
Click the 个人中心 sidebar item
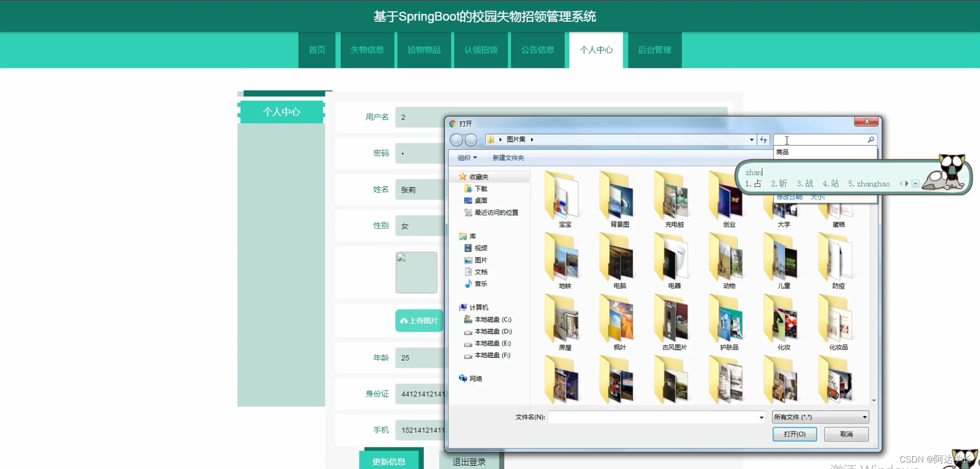[x=282, y=112]
